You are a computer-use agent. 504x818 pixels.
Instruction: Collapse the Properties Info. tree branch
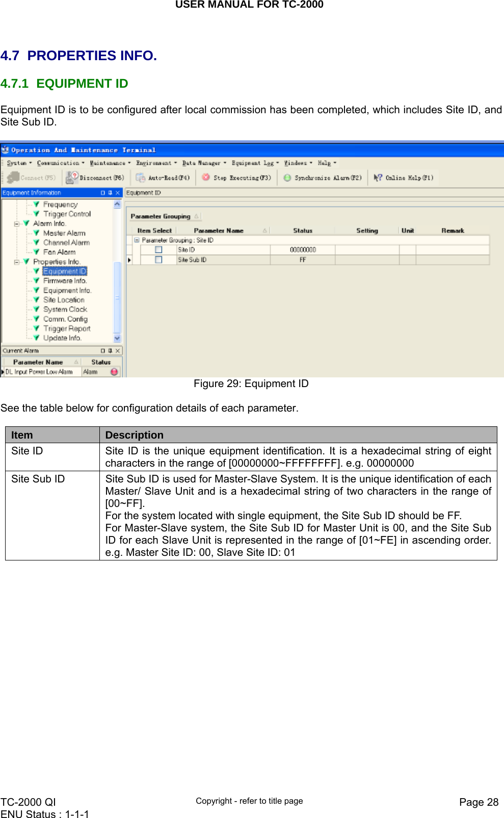point(16,262)
